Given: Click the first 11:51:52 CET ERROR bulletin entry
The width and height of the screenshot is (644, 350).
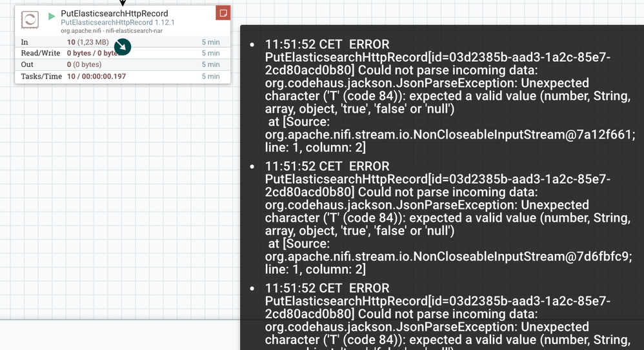Looking at the screenshot, I should pyautogui.click(x=450, y=96).
